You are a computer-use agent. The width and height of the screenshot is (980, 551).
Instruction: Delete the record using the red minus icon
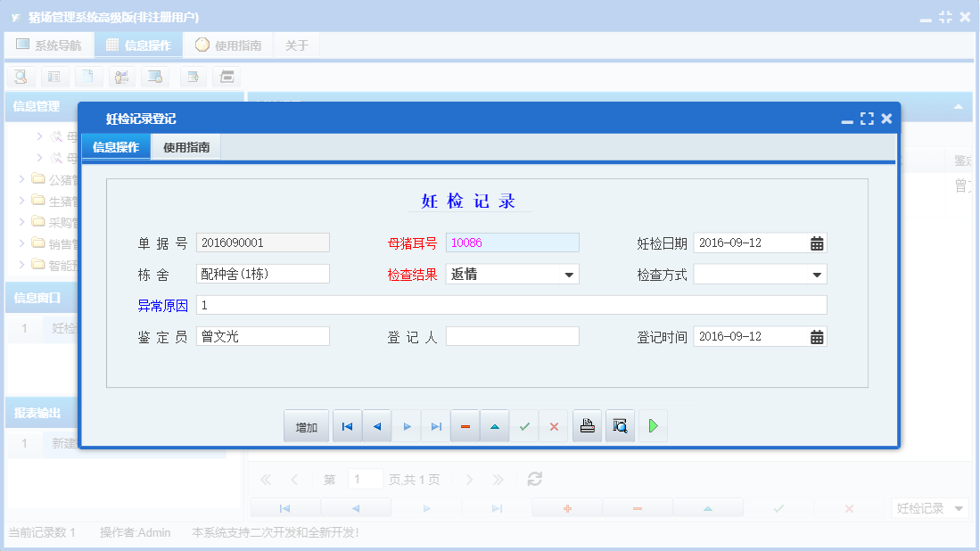tap(465, 425)
